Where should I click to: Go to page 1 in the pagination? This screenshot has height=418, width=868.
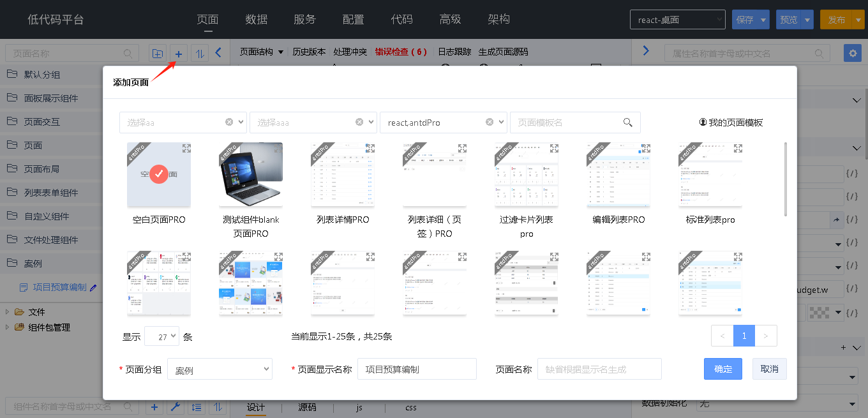coord(744,336)
